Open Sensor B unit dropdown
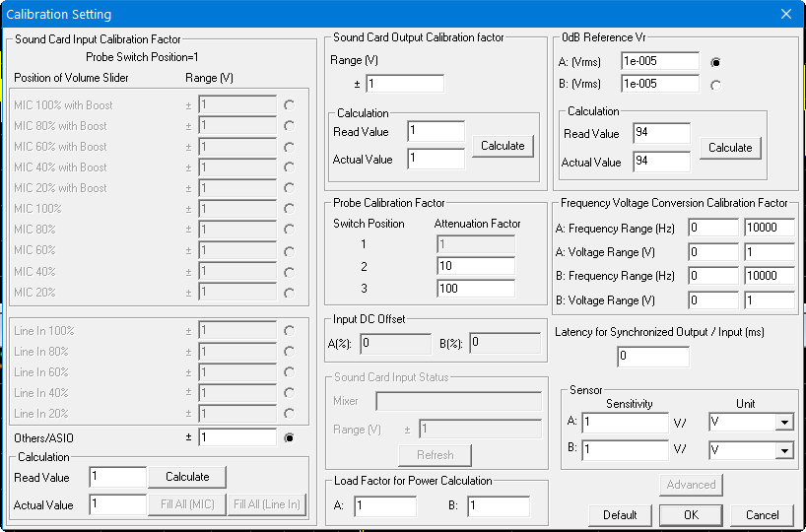This screenshot has width=806, height=532. point(784,451)
